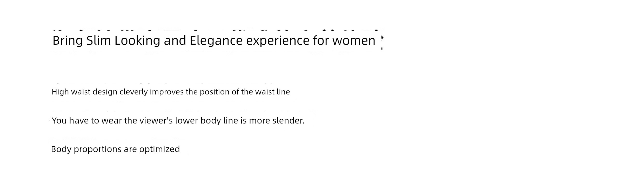
Task: Click the word "position" in the first line
Action: 214,92
